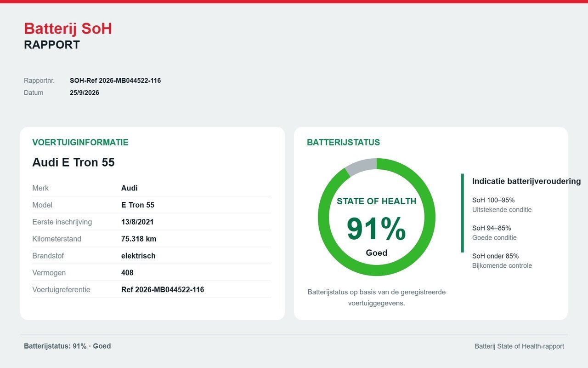Select the 'SoH 100–95%' legend entry
This screenshot has width=588, height=368.
[493, 200]
